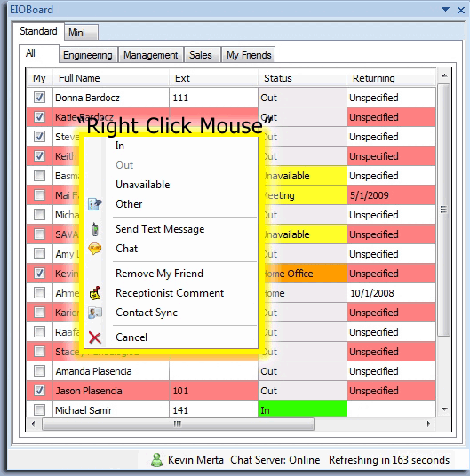Click the Contact Sync card icon
The image size is (470, 476).
[x=95, y=313]
